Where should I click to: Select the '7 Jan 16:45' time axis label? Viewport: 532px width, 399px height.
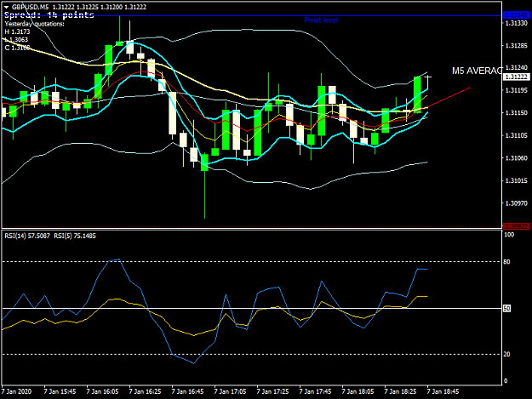tap(187, 391)
